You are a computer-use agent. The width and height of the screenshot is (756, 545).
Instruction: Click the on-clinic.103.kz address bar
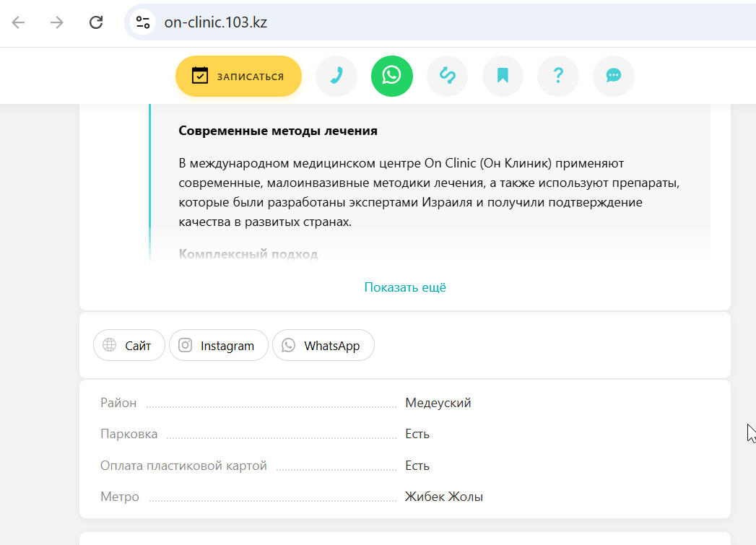440,22
